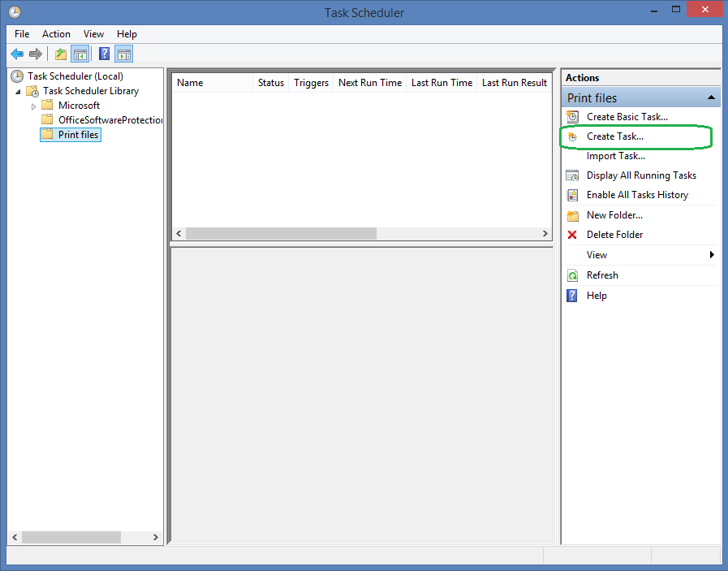
Task: Click the Print files folder icon
Action: [x=47, y=134]
